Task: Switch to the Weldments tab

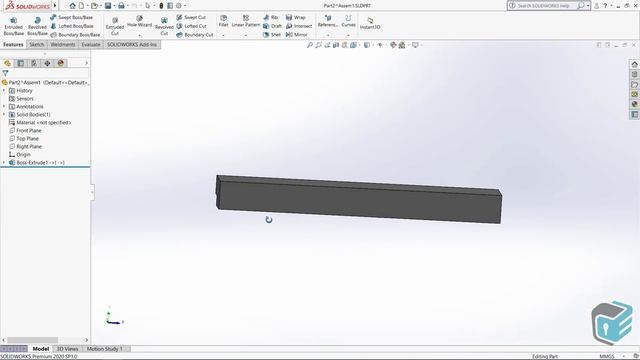Action: point(63,44)
